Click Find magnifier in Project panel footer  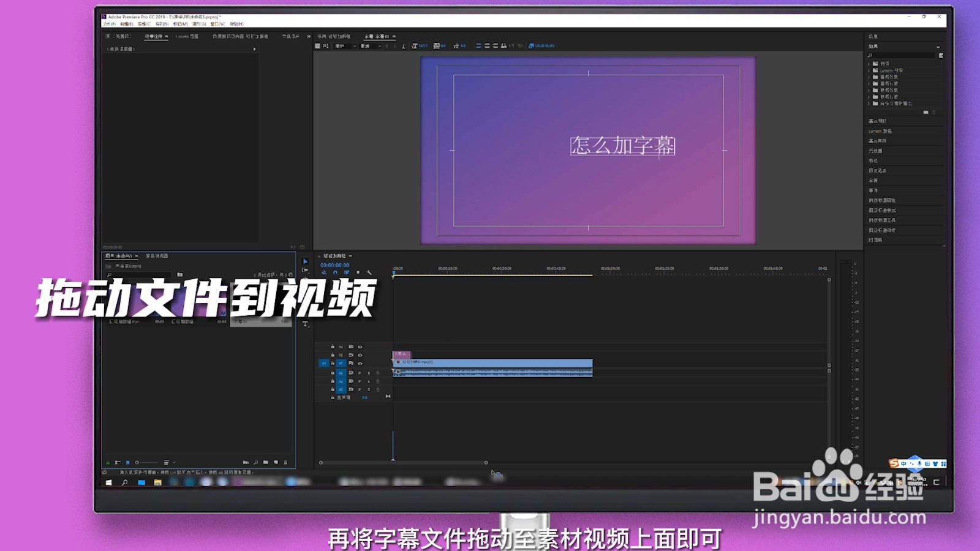point(256,462)
